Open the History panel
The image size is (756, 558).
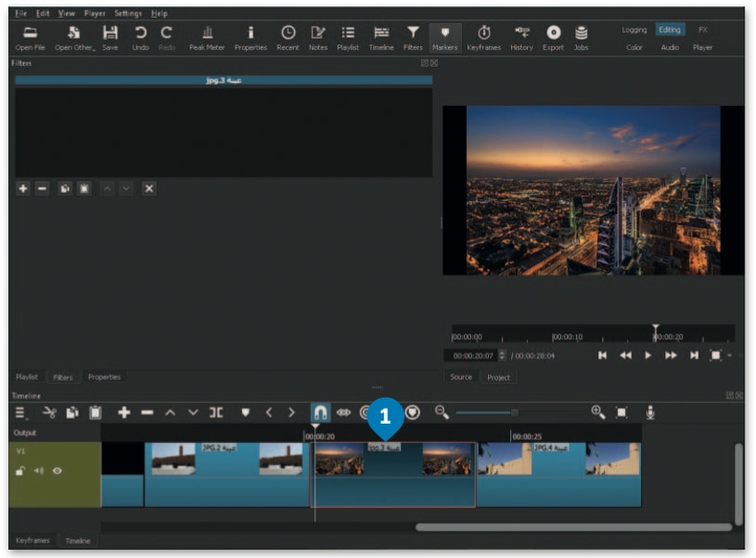(x=522, y=38)
